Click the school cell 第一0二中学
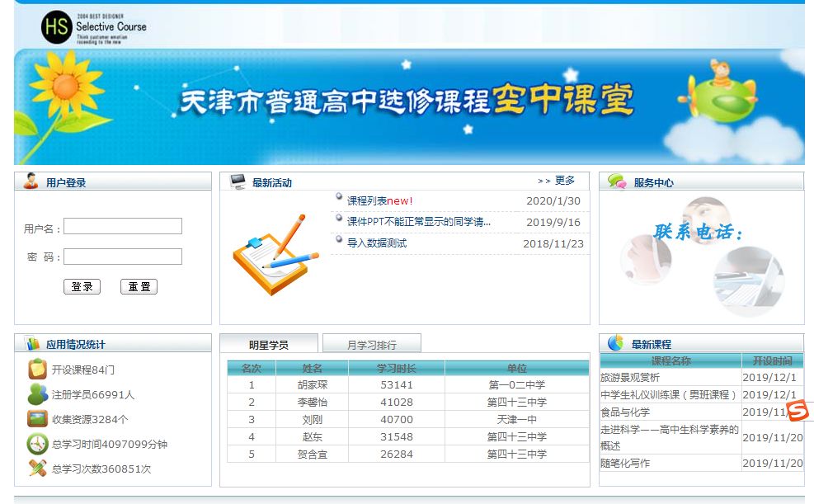The height and width of the screenshot is (504, 814). coord(517,384)
